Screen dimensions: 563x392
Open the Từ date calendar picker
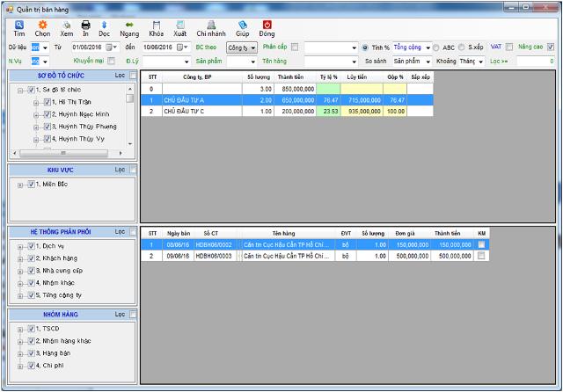click(112, 47)
